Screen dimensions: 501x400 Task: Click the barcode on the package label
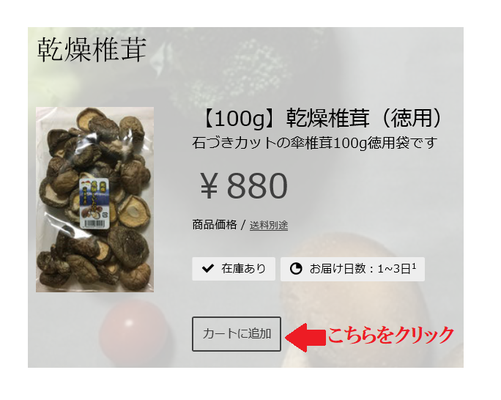click(96, 224)
